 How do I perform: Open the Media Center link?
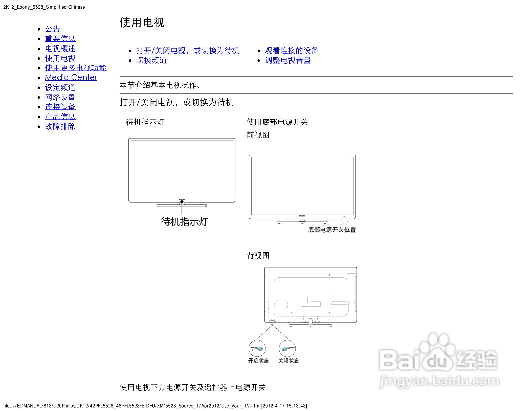point(71,77)
